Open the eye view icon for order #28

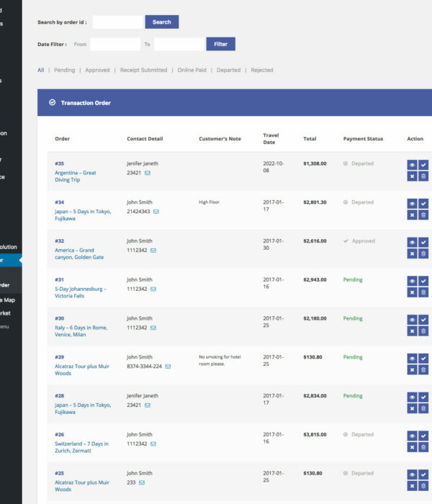[x=412, y=397]
